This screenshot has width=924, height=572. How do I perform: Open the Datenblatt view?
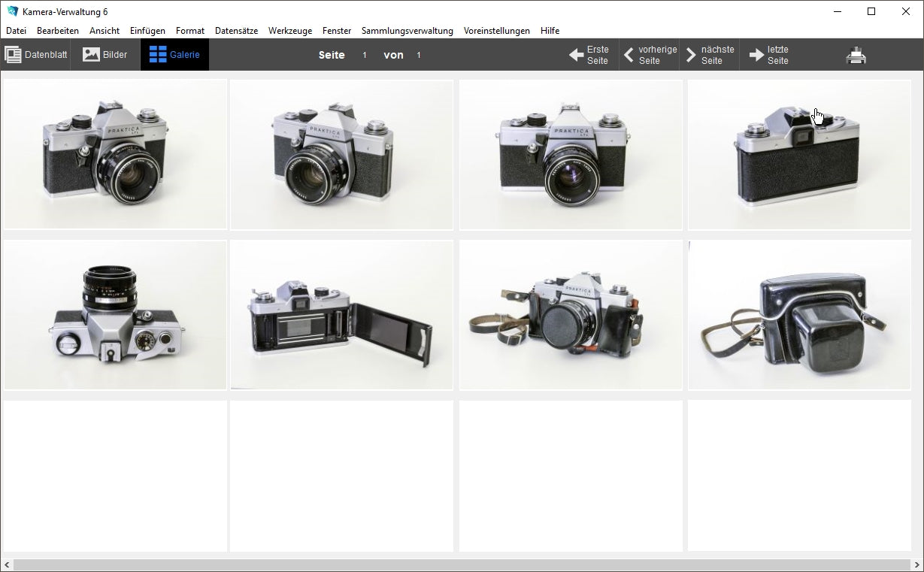click(36, 55)
